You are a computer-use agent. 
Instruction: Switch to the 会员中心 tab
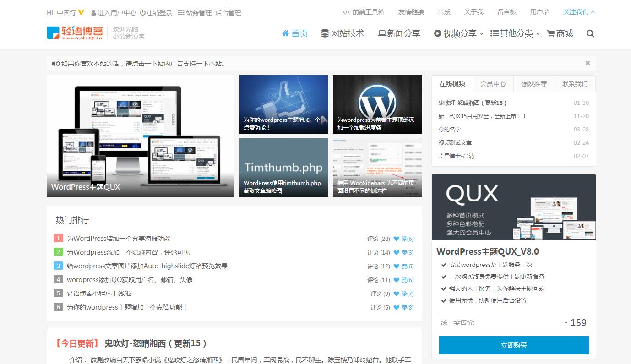(494, 84)
